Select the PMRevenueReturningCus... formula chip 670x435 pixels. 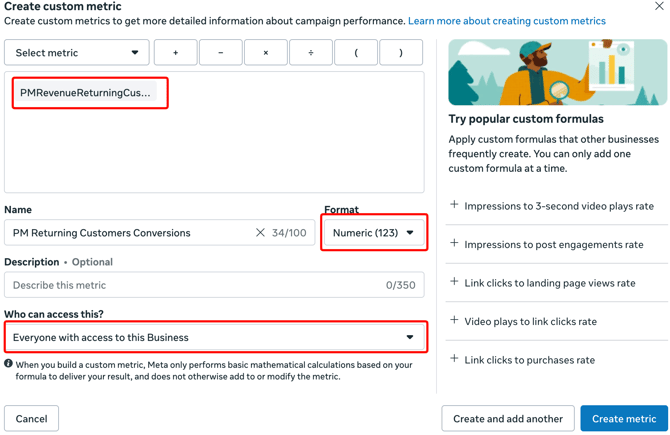[85, 93]
